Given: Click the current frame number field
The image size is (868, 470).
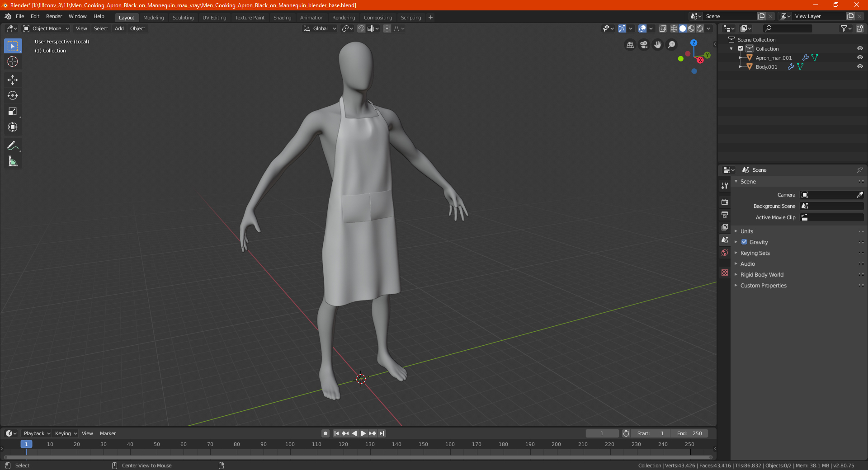Looking at the screenshot, I should tap(602, 433).
